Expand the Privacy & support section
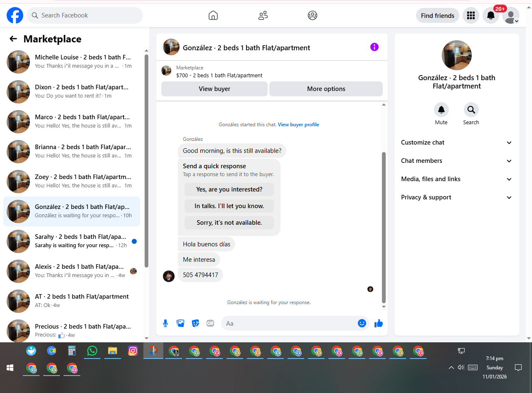 click(x=457, y=197)
